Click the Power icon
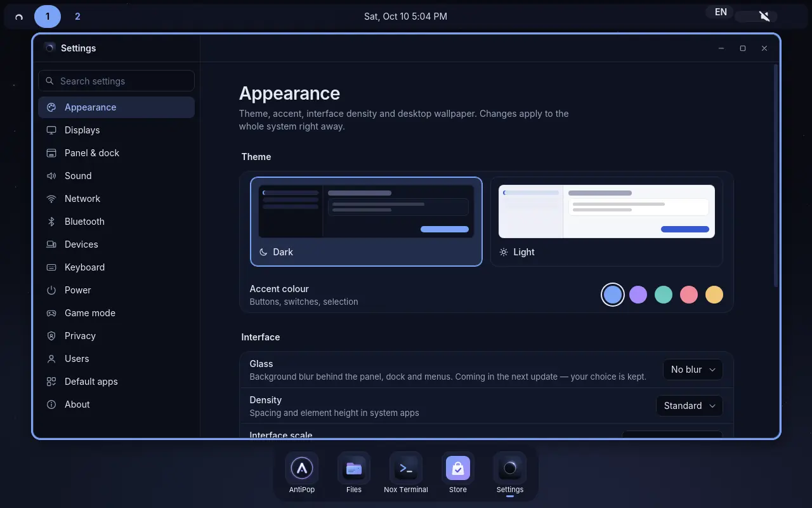The image size is (812, 508). point(51,290)
